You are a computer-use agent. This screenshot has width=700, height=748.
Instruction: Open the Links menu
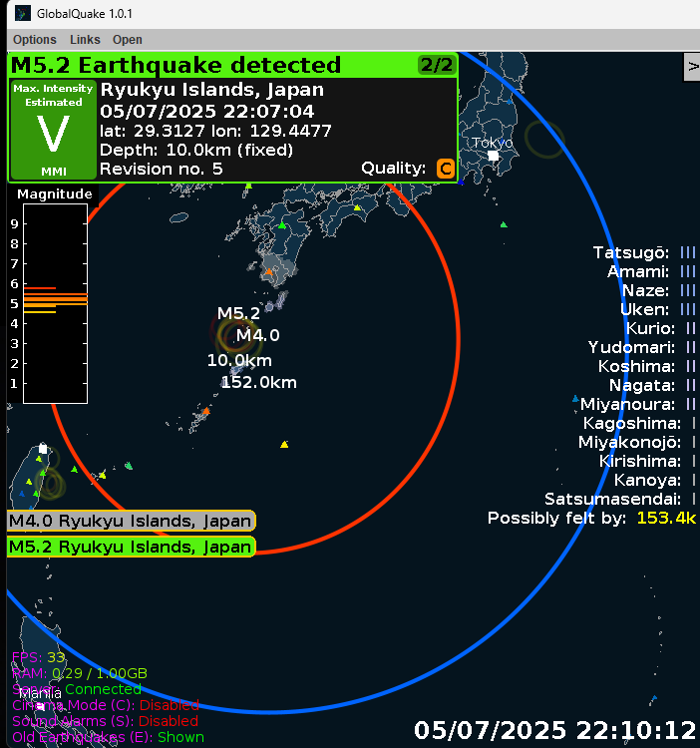(85, 40)
